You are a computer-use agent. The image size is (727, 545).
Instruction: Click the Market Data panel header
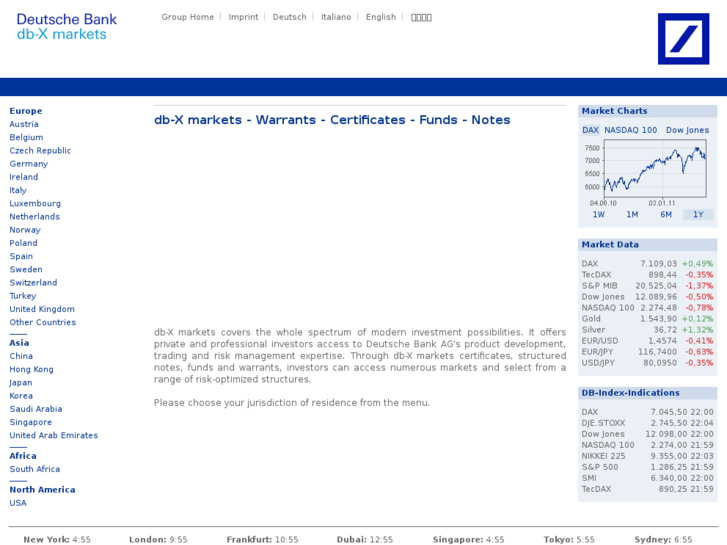pos(647,245)
